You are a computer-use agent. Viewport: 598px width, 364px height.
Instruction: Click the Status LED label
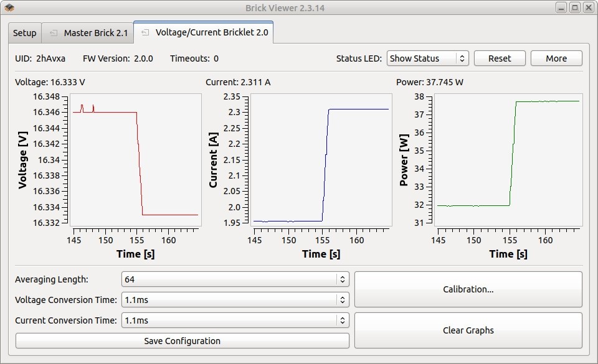point(359,58)
